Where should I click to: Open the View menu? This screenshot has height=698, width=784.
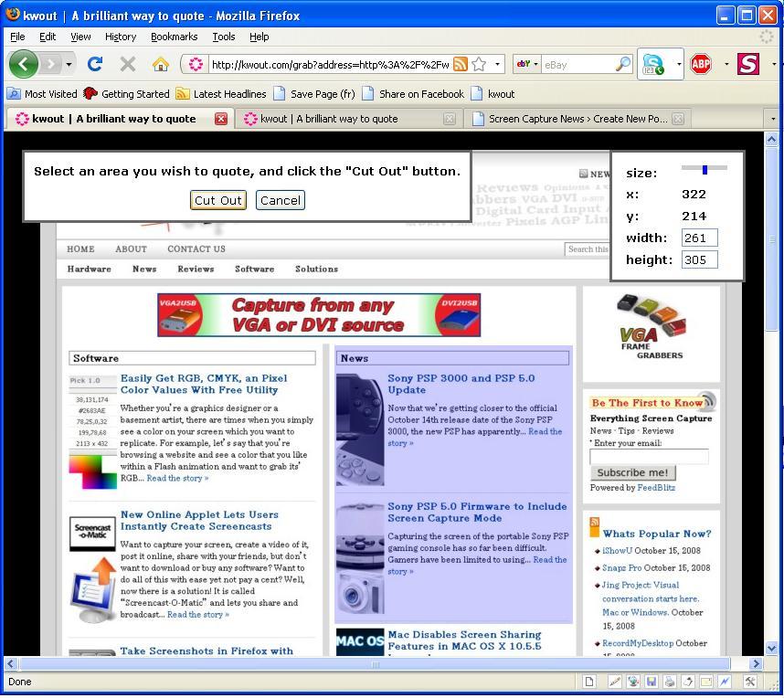click(x=80, y=37)
